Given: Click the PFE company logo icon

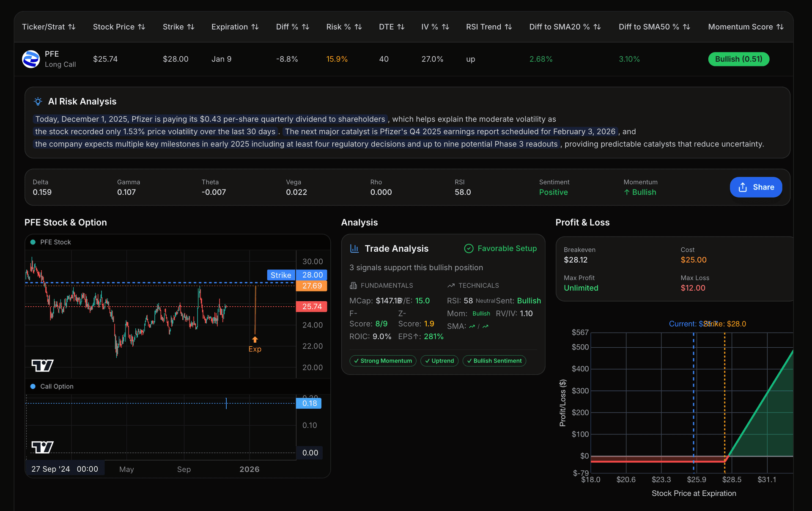Looking at the screenshot, I should pyautogui.click(x=30, y=59).
